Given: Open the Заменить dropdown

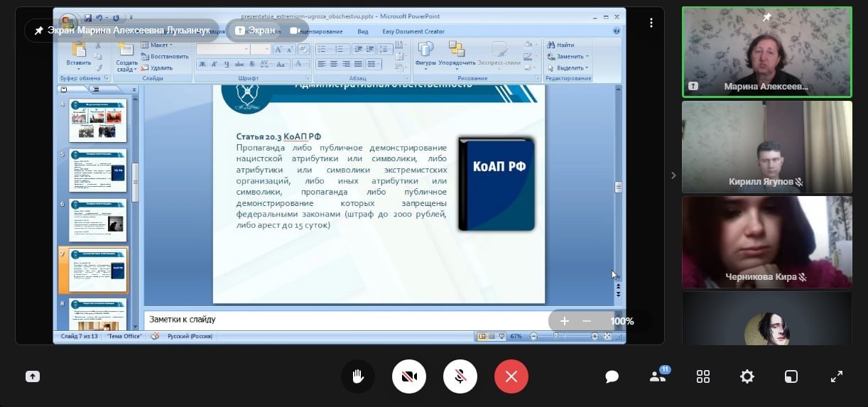Looking at the screenshot, I should (567, 56).
